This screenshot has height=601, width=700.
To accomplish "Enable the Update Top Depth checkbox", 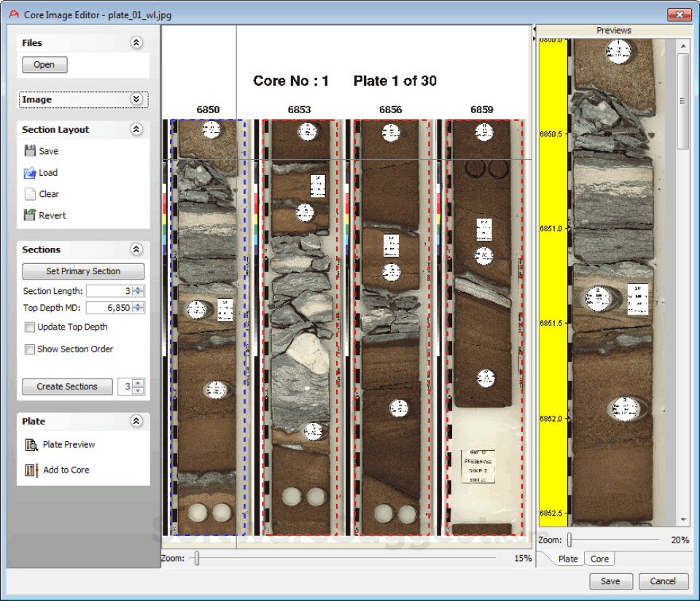I will [30, 327].
